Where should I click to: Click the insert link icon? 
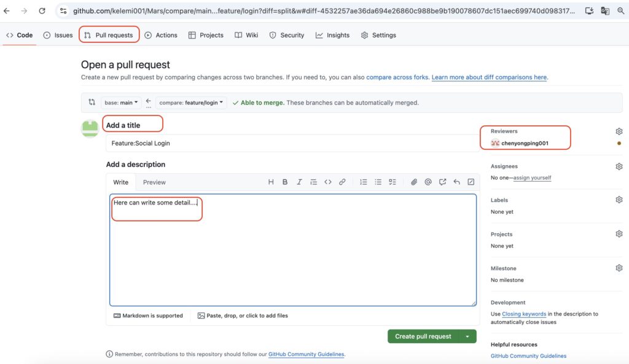[342, 182]
